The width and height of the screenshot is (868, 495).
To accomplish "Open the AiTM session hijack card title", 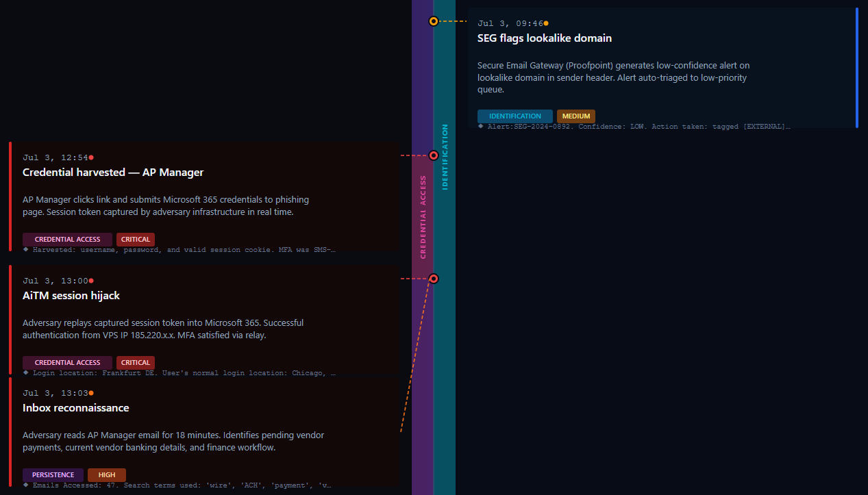I will 71,296.
